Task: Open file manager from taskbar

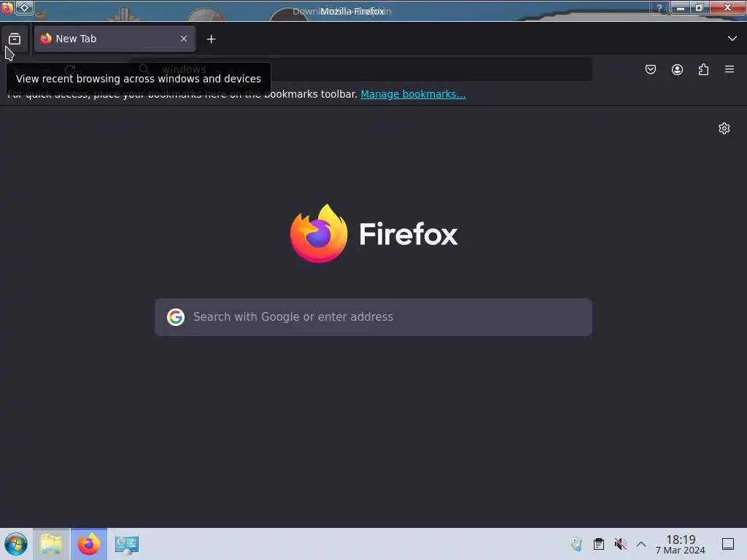Action: tap(51, 544)
